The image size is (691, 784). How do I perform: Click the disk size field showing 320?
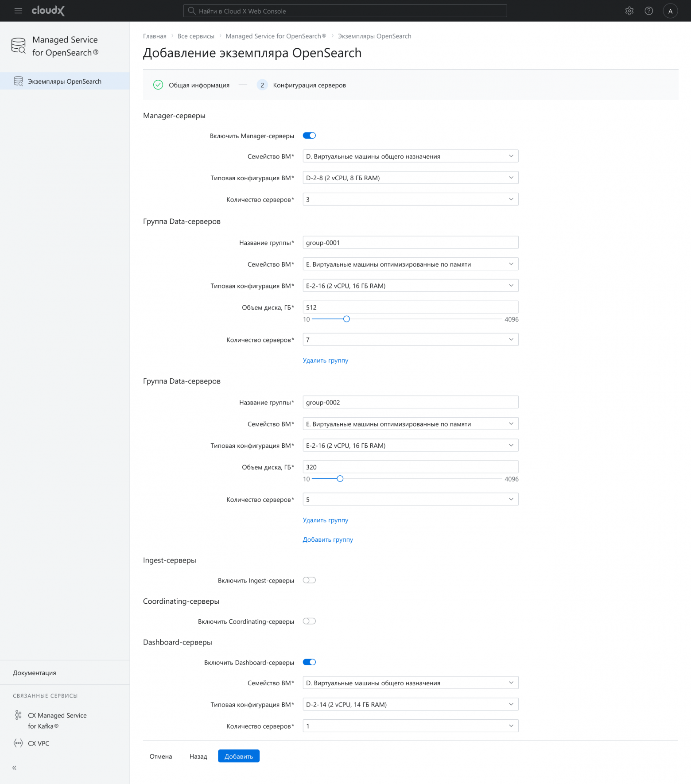click(411, 467)
